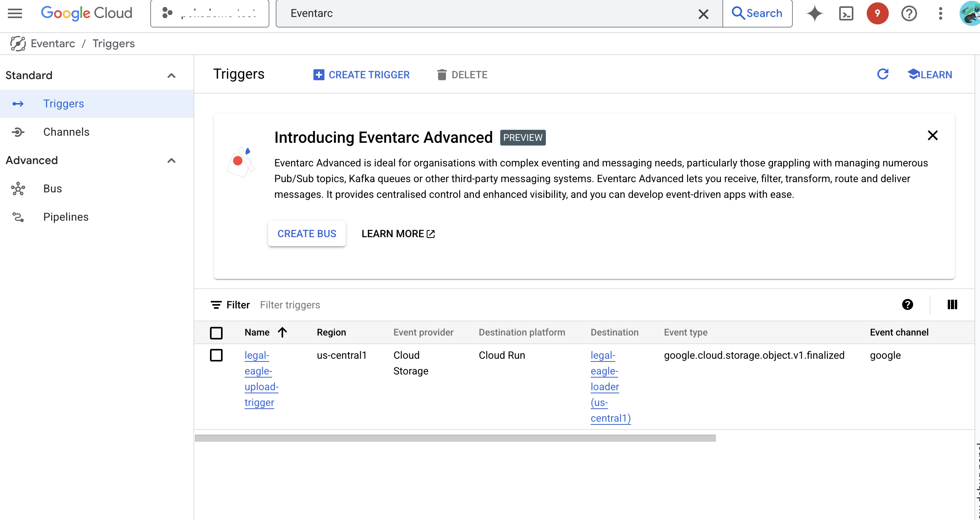
Task: Click the filter help icon
Action: coord(907,304)
